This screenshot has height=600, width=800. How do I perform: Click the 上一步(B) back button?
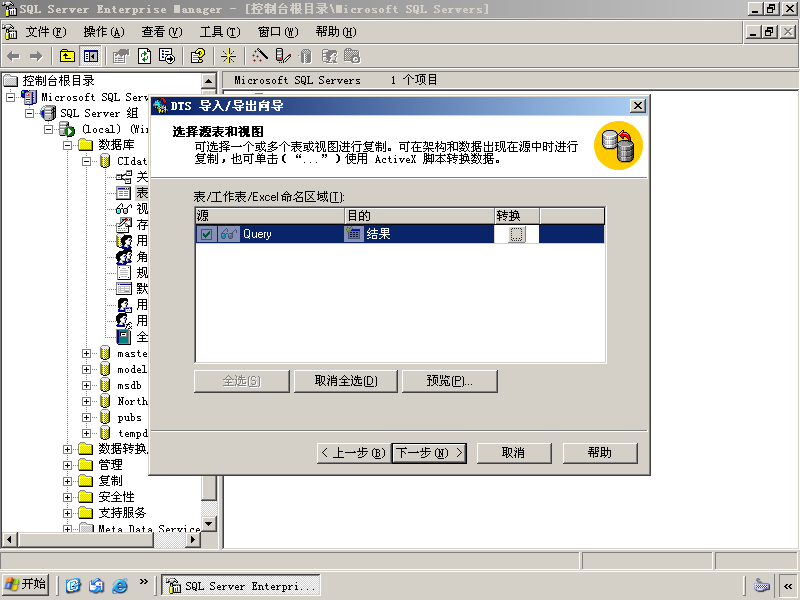pyautogui.click(x=354, y=453)
